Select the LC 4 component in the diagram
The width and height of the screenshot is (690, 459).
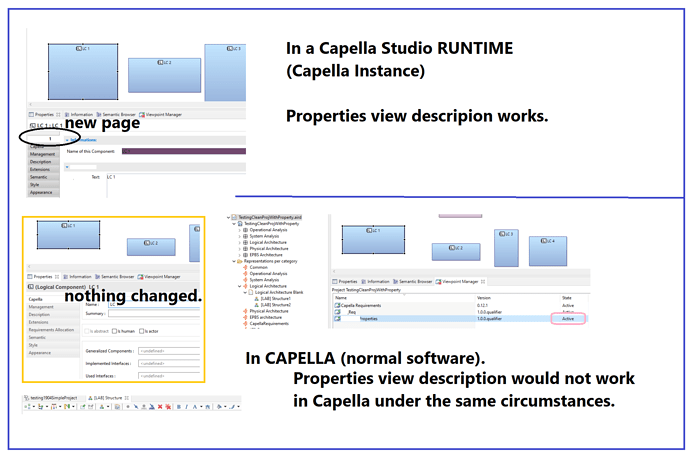click(548, 251)
